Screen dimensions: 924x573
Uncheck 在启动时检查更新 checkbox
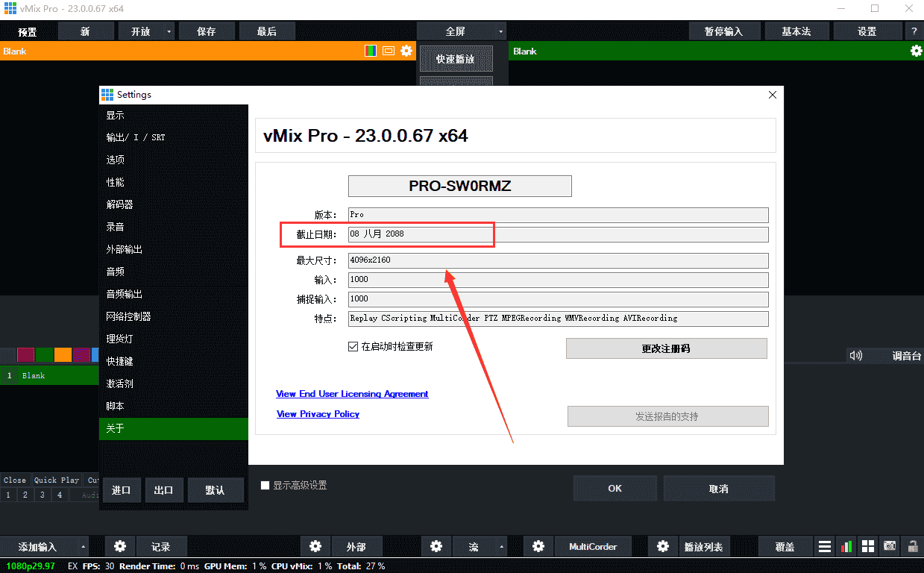353,346
